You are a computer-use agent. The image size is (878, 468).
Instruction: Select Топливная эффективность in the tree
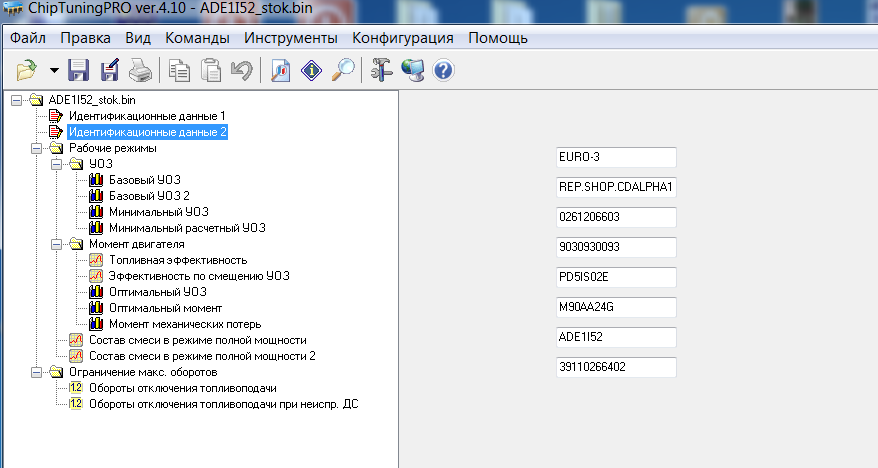pyautogui.click(x=177, y=260)
